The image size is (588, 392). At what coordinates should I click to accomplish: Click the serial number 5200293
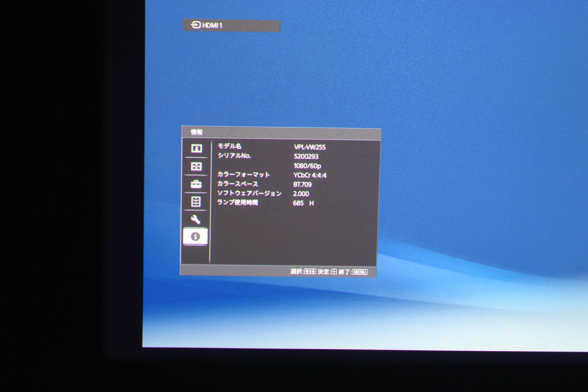point(306,157)
